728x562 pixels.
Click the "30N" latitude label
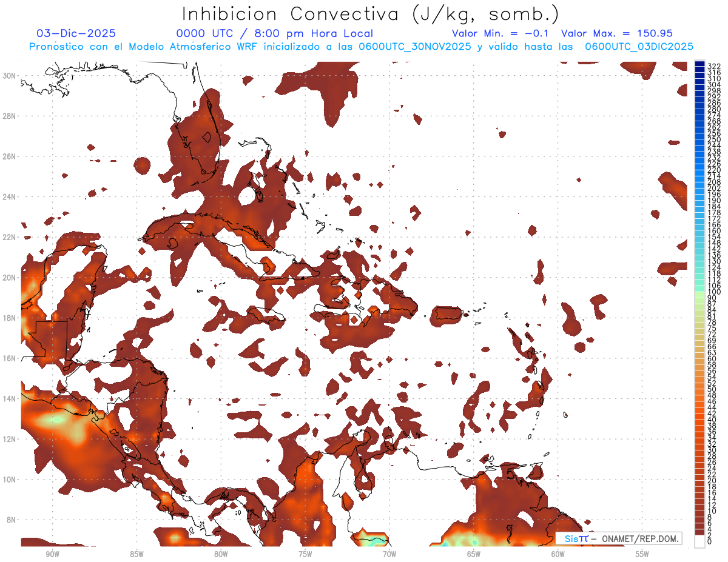pos(10,75)
